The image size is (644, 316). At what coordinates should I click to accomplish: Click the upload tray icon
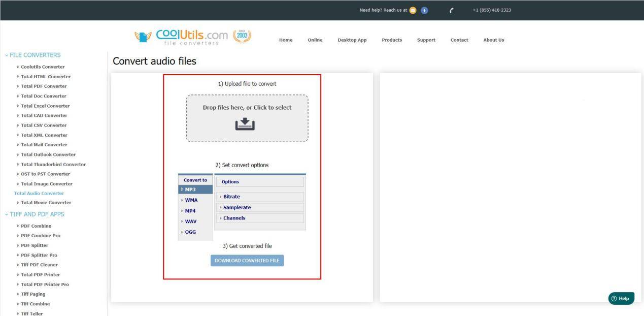[x=245, y=124]
